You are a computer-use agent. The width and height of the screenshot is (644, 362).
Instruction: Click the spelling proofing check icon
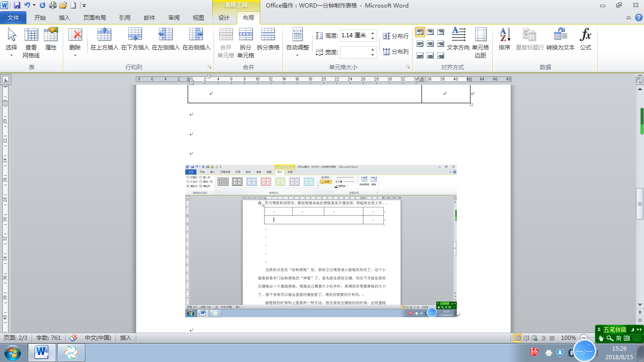tap(73, 338)
